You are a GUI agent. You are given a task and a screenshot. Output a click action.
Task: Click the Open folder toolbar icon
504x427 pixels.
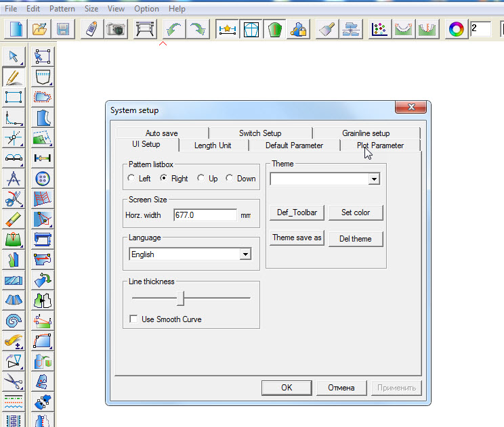click(40, 29)
